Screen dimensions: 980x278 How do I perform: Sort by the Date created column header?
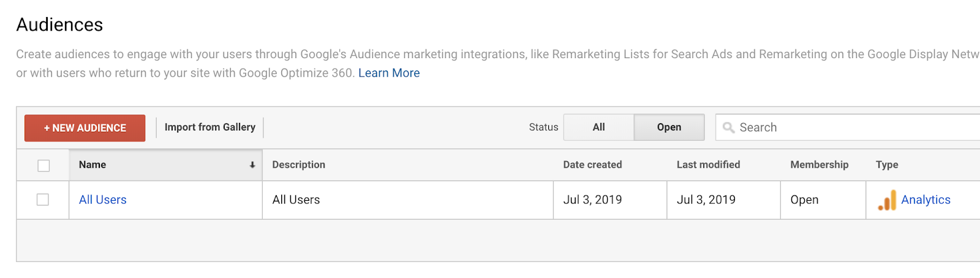[592, 165]
